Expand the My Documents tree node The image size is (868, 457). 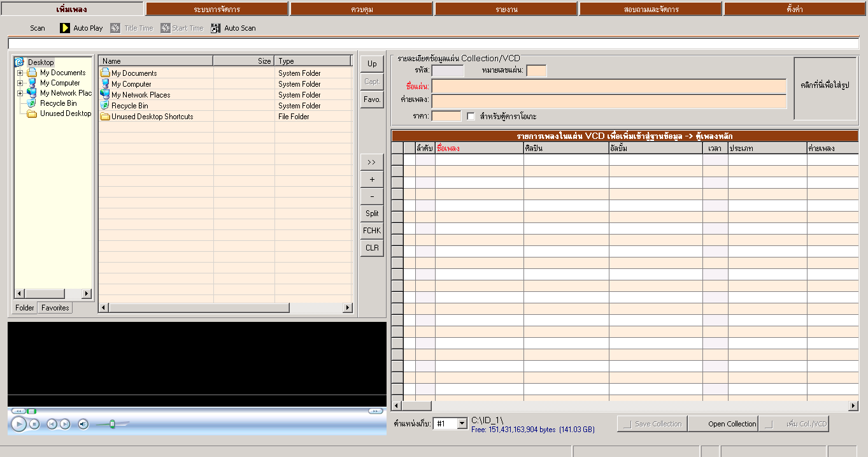pos(20,73)
